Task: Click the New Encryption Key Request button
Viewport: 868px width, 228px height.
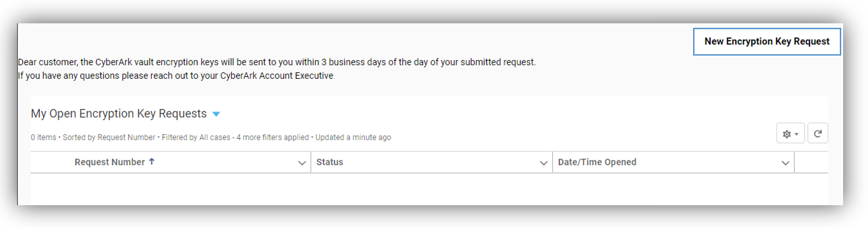Action: 766,41
